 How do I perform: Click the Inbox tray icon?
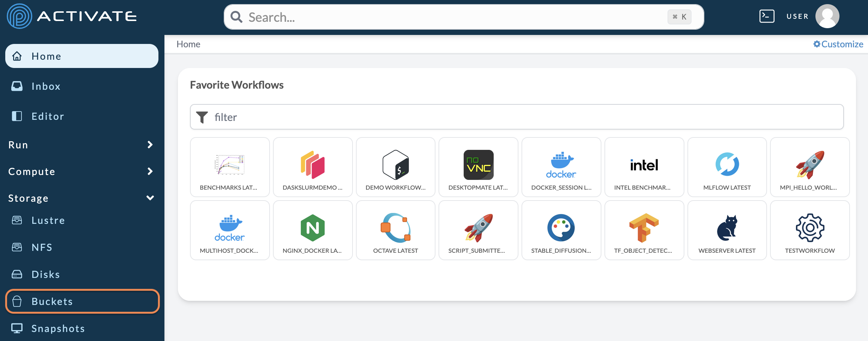[x=17, y=86]
